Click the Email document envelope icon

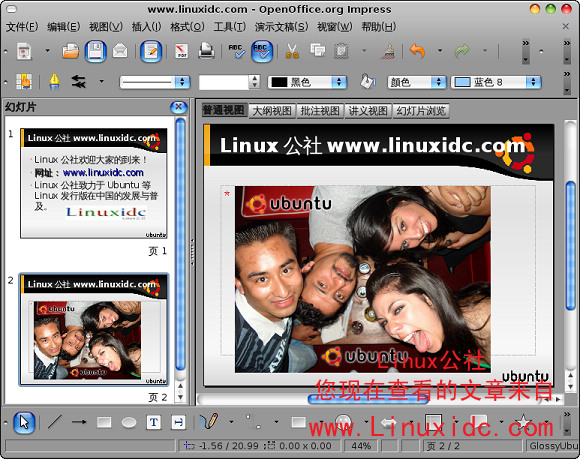tap(120, 51)
